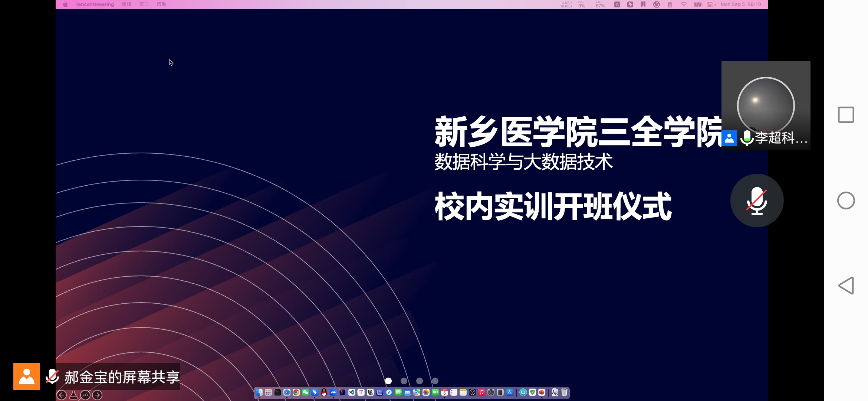Open slide more options ellipsis

point(85,395)
